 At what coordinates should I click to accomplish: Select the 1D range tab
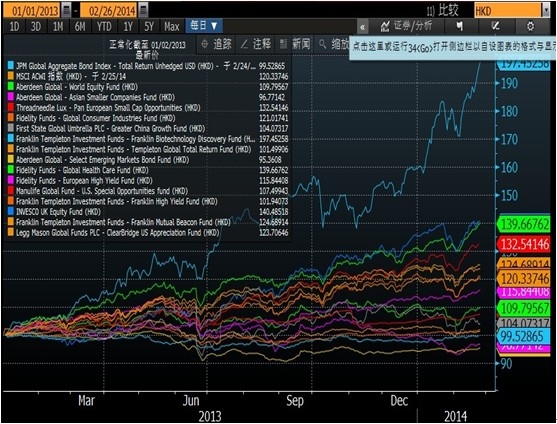pyautogui.click(x=14, y=26)
